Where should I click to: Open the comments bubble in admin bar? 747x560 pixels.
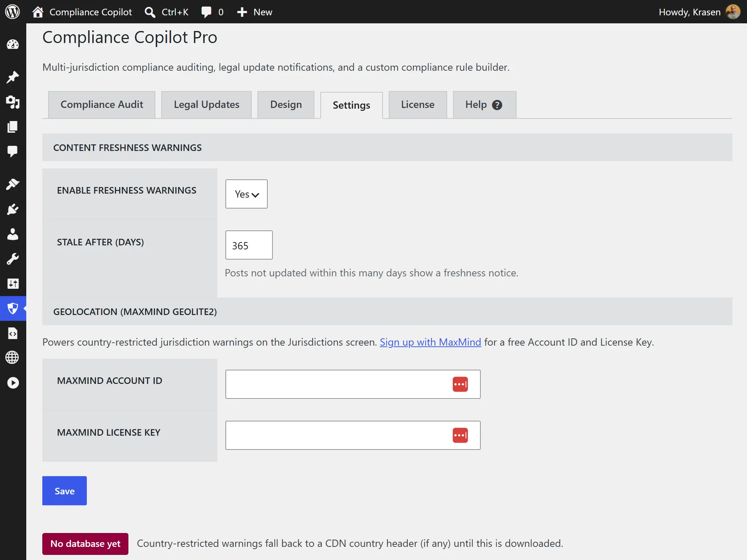point(206,12)
